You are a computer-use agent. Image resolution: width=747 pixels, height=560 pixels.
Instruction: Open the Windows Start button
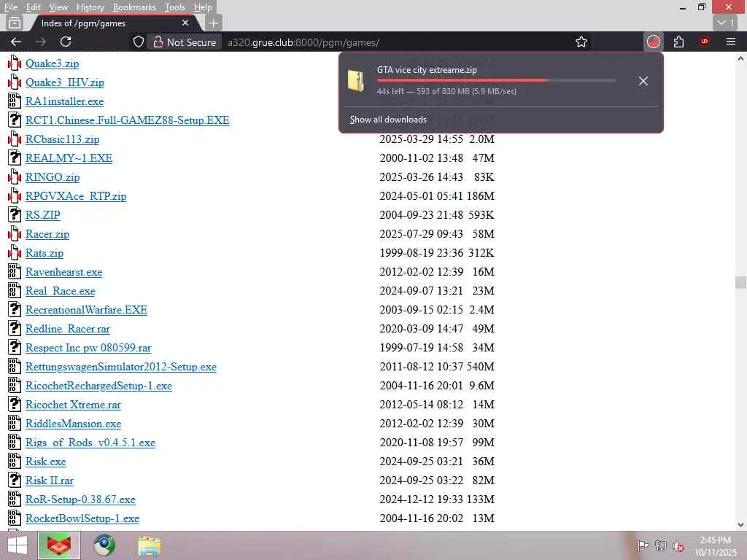pos(18,545)
